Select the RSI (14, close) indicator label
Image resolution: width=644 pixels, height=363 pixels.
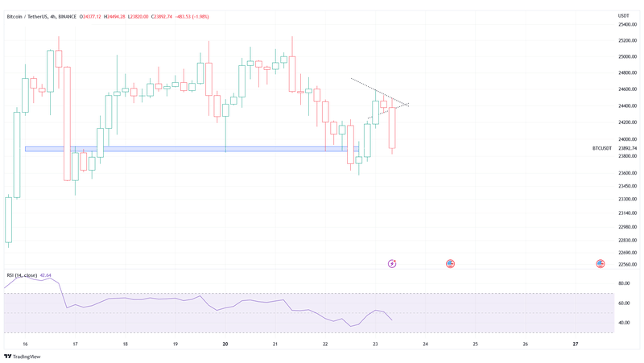(23, 275)
